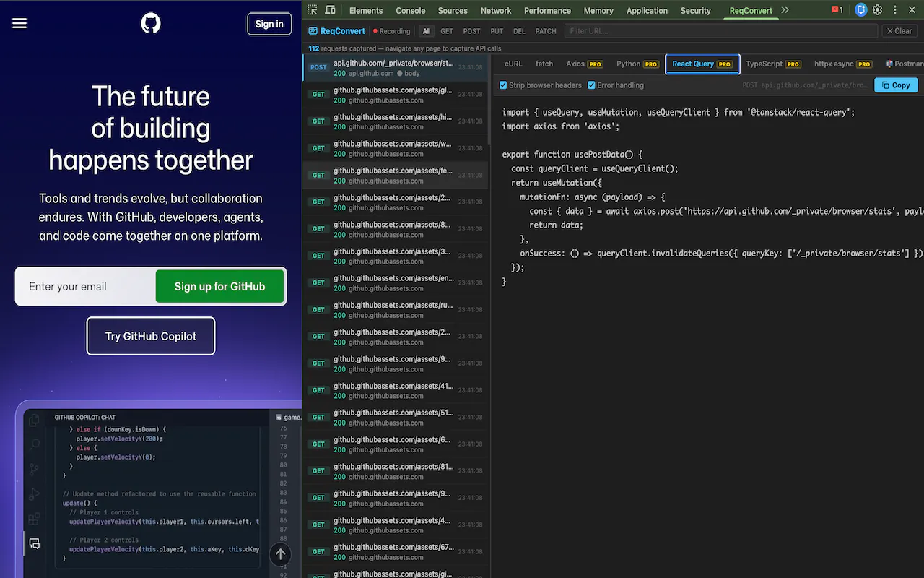Select the Postman format tab
The image size is (924, 578).
pos(904,64)
